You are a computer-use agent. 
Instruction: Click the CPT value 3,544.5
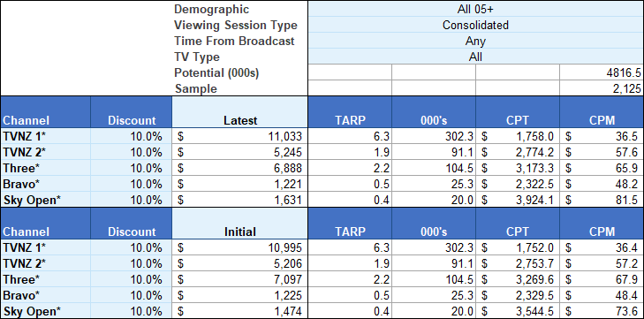click(518, 311)
